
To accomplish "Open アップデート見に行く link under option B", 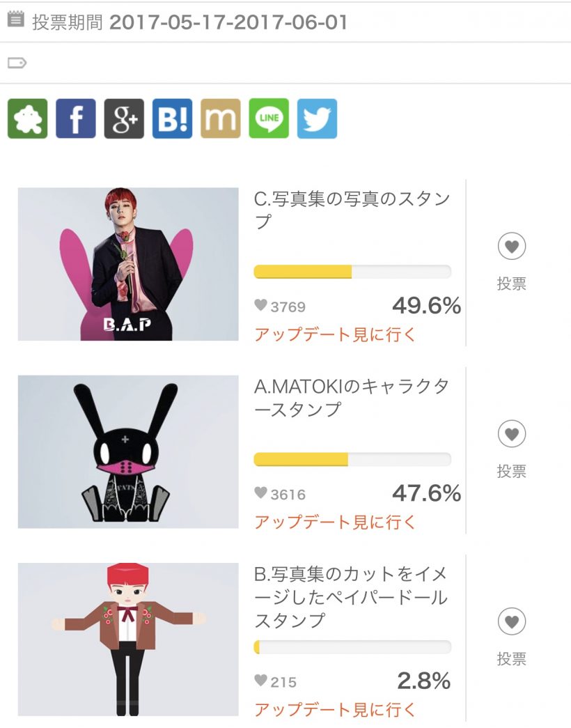I will point(335,710).
